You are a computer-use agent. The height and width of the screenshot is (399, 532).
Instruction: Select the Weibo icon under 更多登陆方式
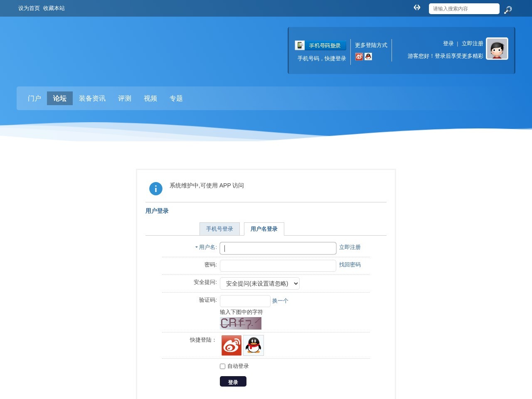359,57
